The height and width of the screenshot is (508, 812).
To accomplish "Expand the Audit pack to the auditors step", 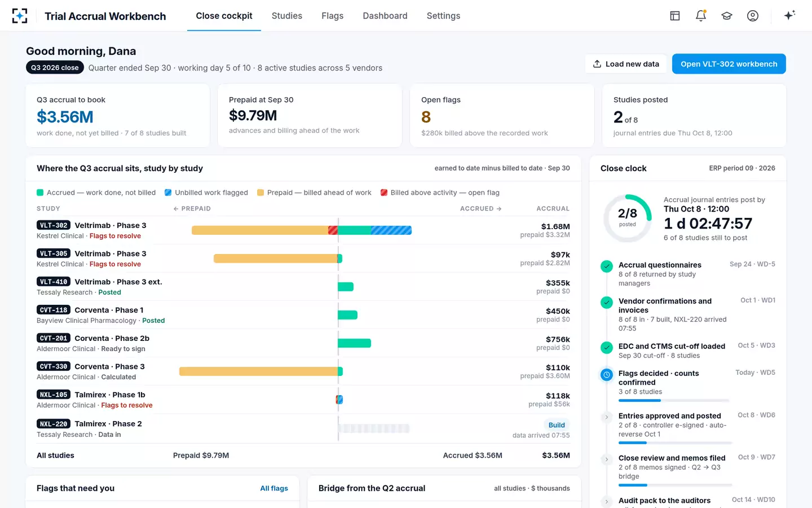I will pos(607,501).
